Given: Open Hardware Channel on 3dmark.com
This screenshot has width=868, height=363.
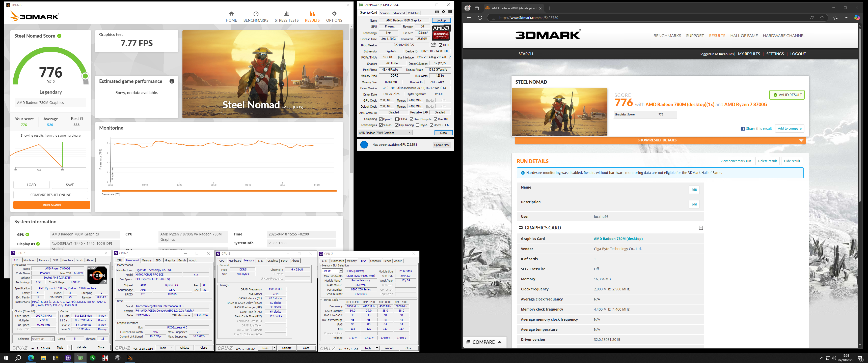Looking at the screenshot, I should pyautogui.click(x=784, y=36).
